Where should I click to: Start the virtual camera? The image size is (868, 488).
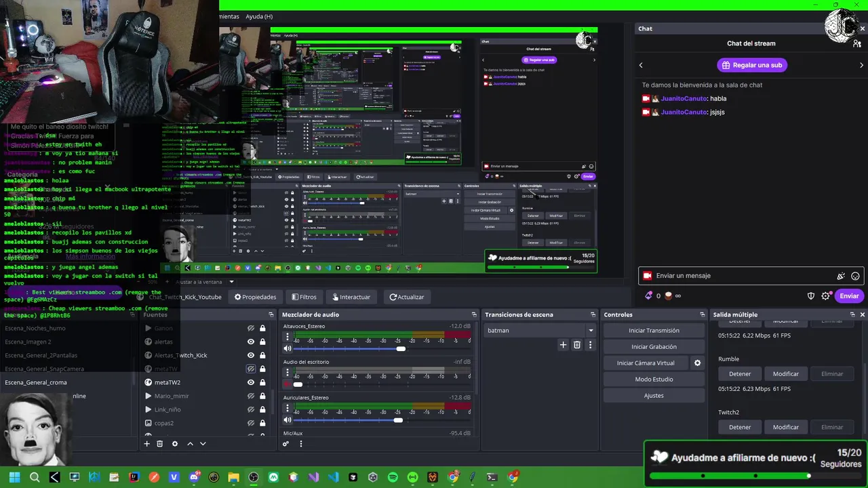point(646,363)
